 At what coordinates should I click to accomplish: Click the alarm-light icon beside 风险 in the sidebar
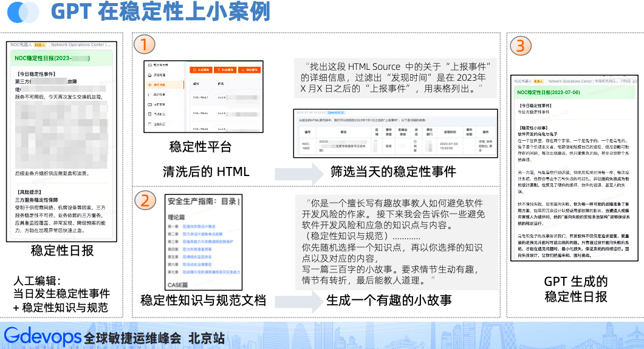tap(150, 75)
